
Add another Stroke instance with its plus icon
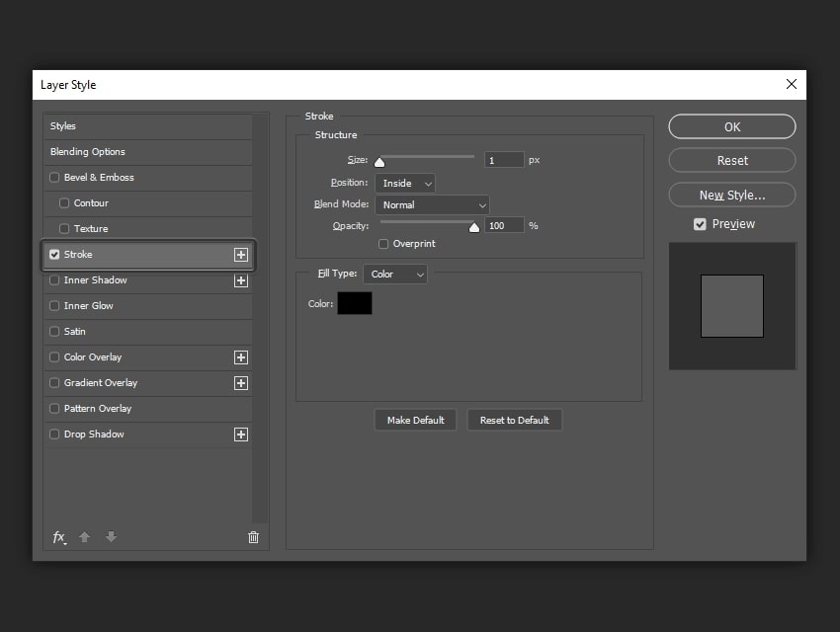(x=241, y=255)
